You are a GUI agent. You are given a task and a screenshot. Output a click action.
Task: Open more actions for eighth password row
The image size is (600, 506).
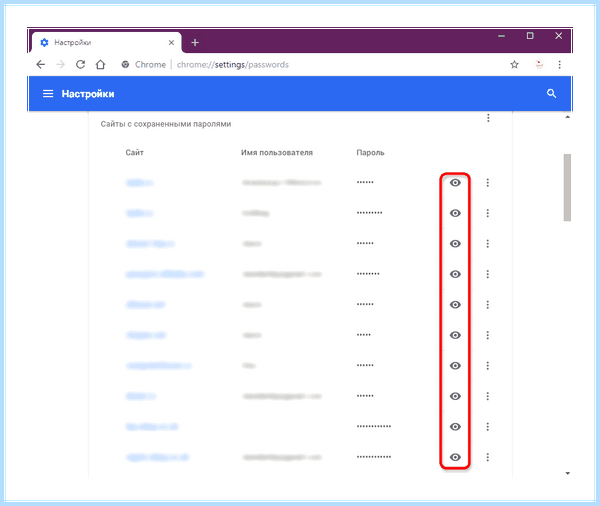click(488, 396)
